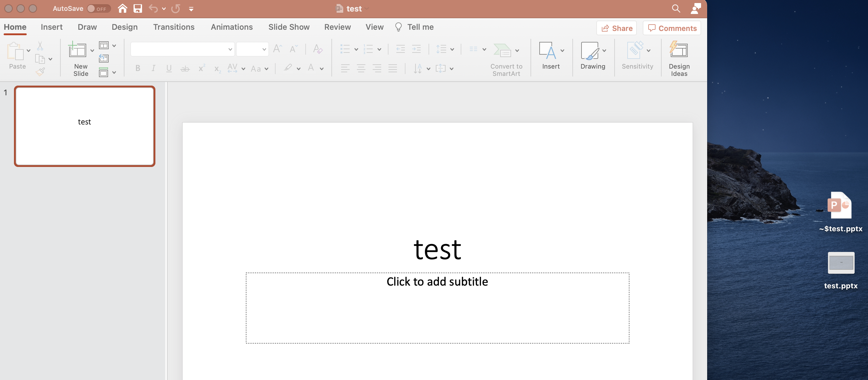
Task: Increase font size with larger A icon
Action: tap(277, 49)
